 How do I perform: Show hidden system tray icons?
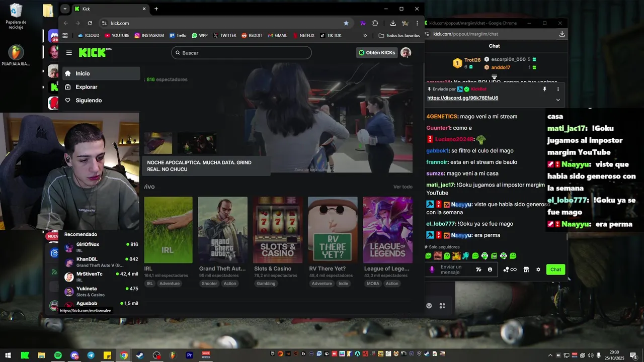click(550, 355)
